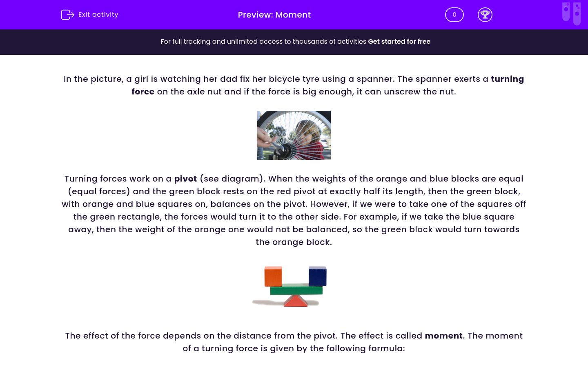Click the score counter showing 0
This screenshot has width=588, height=368.
pos(454,15)
